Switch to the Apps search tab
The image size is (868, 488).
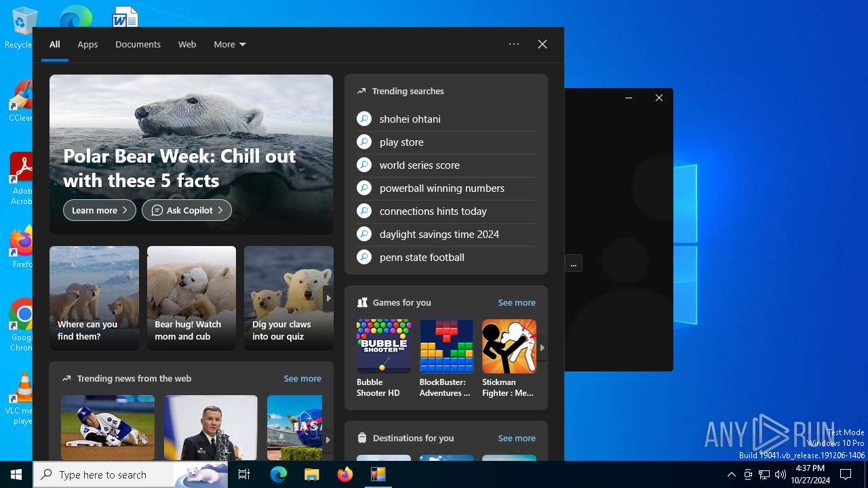(x=87, y=44)
